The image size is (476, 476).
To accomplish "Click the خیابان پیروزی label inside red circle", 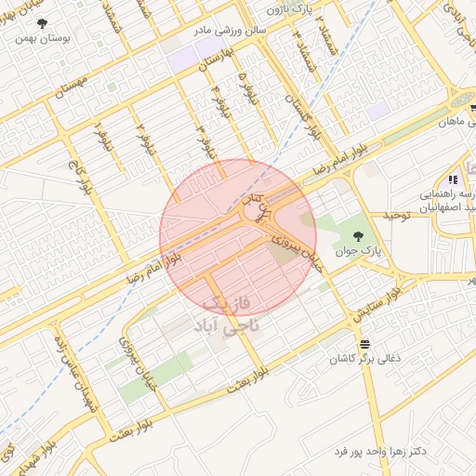I will click(x=297, y=254).
